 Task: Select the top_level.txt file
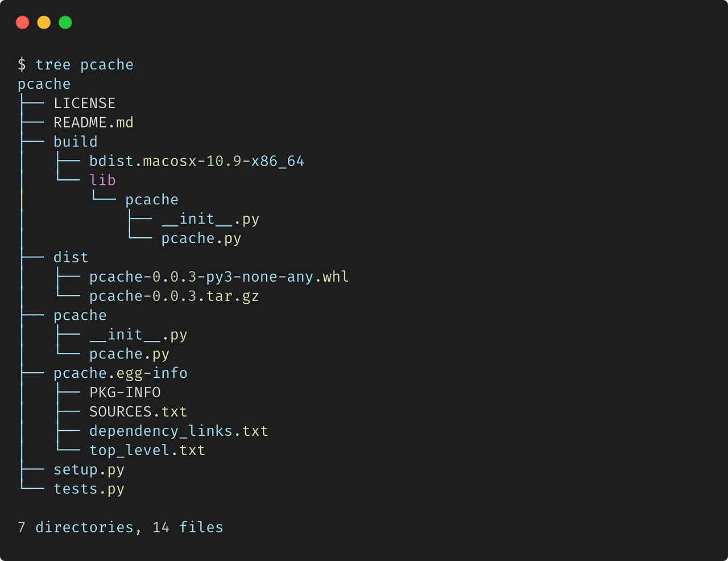point(147,450)
